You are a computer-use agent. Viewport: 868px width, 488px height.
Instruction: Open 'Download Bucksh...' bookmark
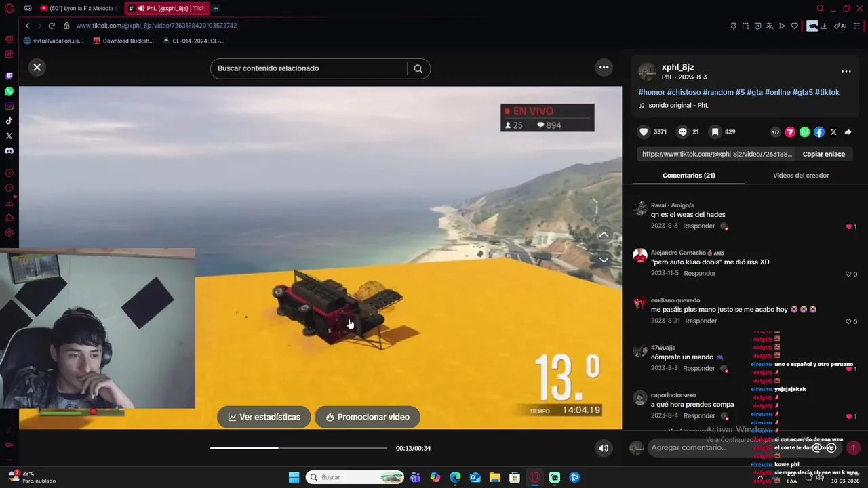click(123, 41)
